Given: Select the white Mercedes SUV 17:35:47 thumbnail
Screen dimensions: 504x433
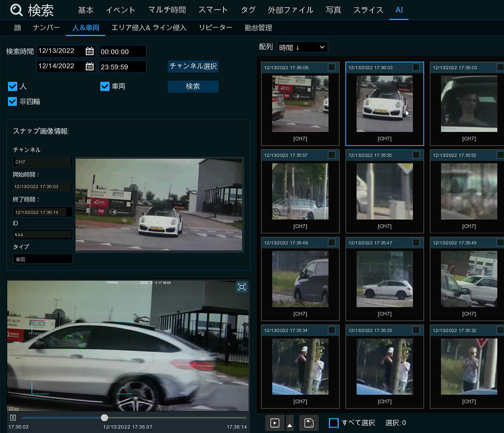Looking at the screenshot, I should [x=384, y=279].
